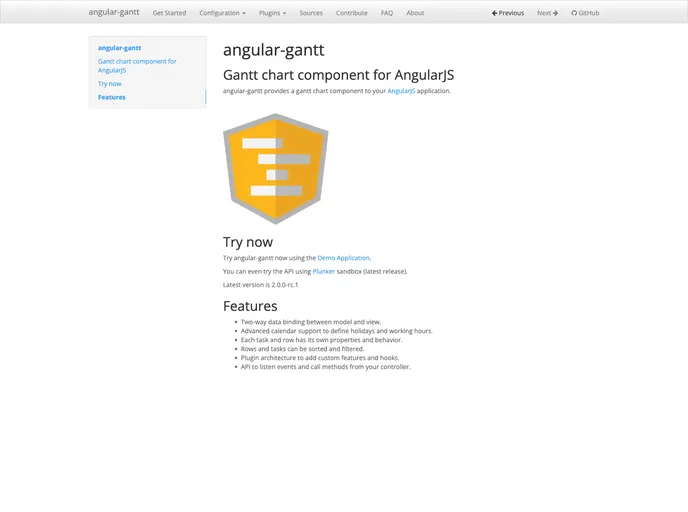Click bullet 'Two-way data binding between model and view.'
The height and width of the screenshot is (512, 688).
[x=311, y=322]
